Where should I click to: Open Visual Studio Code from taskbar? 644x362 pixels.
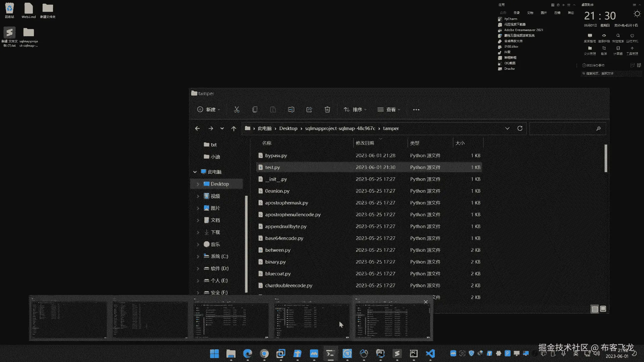click(430, 354)
